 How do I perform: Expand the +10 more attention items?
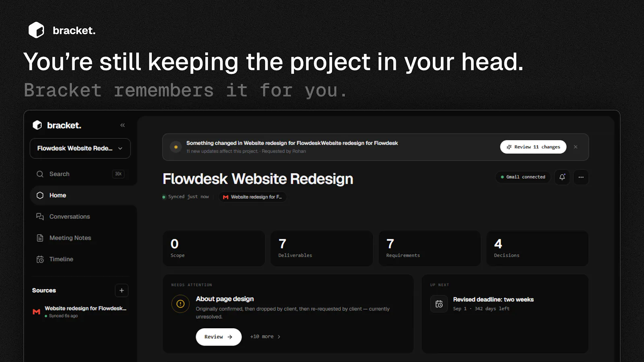(x=265, y=337)
